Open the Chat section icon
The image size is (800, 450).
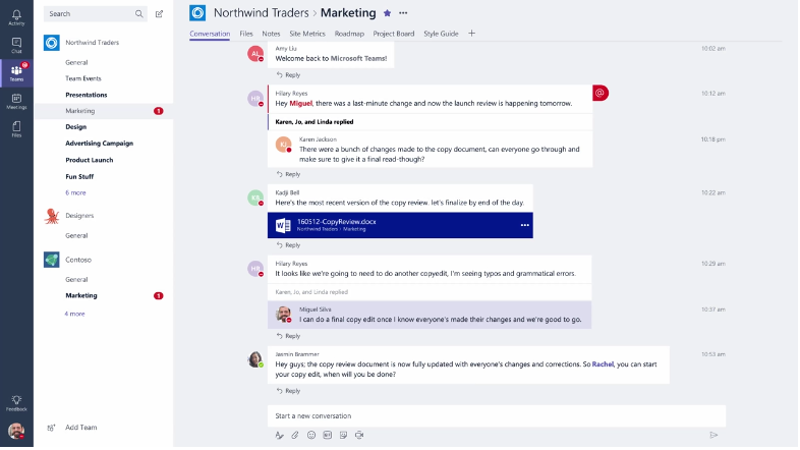[16, 45]
